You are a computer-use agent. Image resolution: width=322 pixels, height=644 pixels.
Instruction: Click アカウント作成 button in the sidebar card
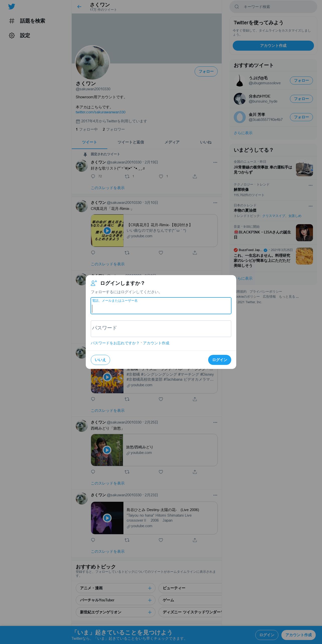coord(273,46)
